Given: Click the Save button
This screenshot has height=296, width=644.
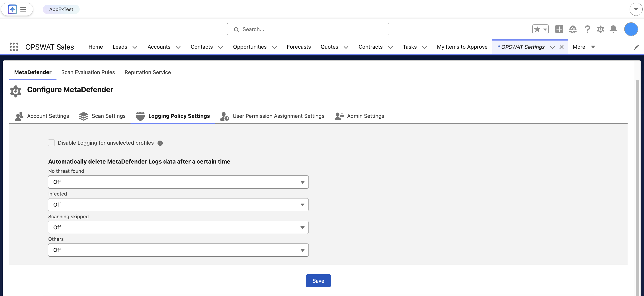Looking at the screenshot, I should click(x=318, y=281).
